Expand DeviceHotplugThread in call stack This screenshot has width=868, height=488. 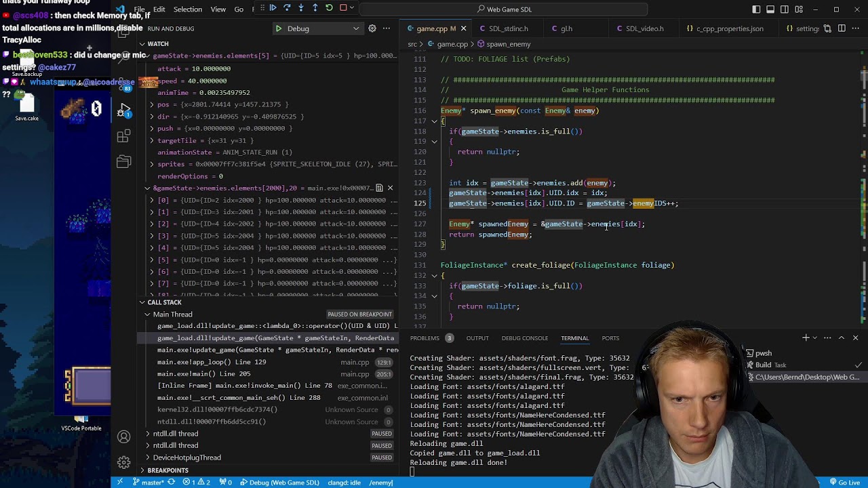pyautogui.click(x=147, y=457)
